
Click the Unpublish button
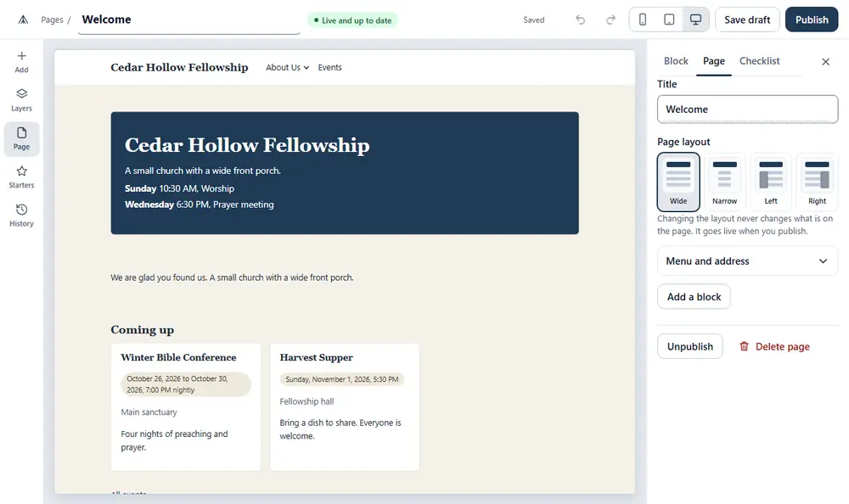point(689,346)
